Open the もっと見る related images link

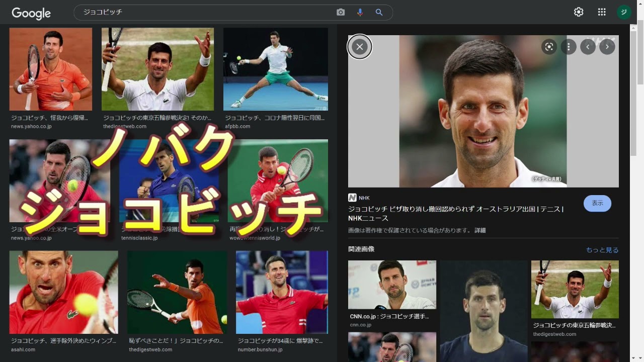(602, 250)
